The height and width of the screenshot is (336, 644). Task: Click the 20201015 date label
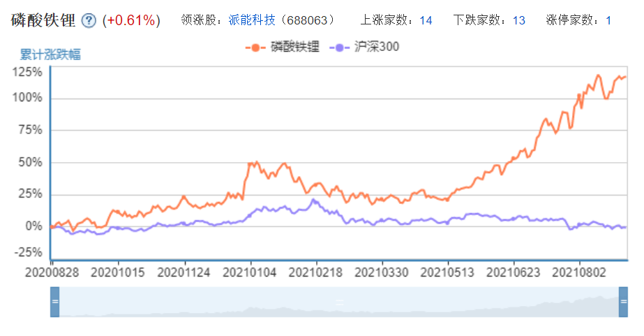[117, 272]
